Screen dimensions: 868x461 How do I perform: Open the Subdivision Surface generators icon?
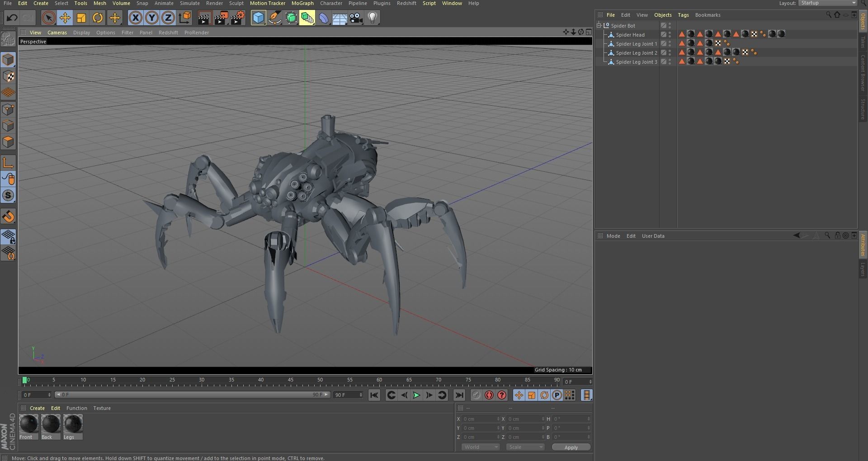(x=291, y=18)
